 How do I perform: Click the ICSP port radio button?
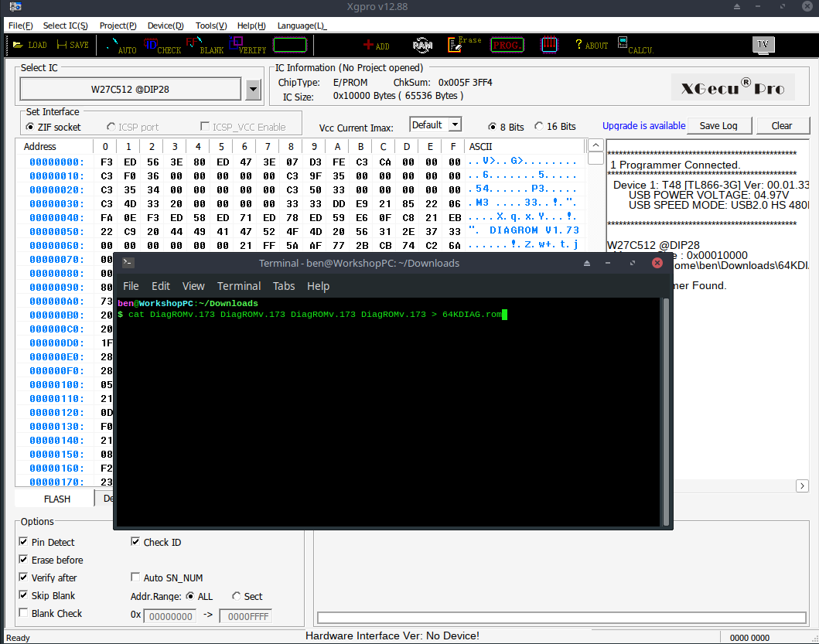(x=111, y=127)
